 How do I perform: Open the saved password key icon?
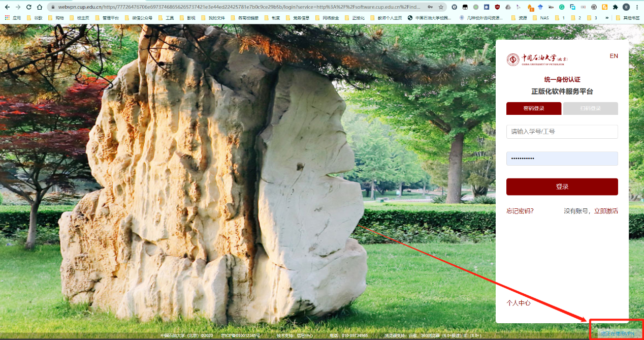(430, 7)
